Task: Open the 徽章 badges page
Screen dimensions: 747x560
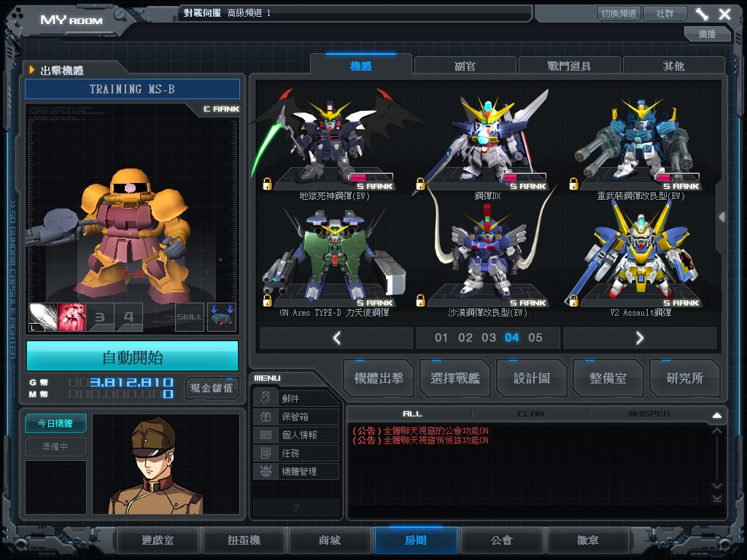Action: point(588,540)
